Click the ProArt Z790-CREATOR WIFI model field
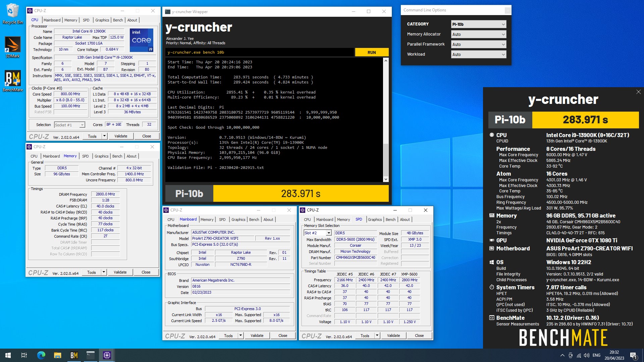 (222, 239)
